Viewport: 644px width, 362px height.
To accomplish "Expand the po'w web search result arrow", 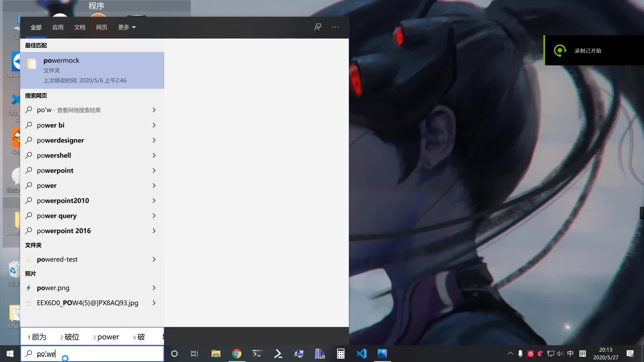I will 154,110.
